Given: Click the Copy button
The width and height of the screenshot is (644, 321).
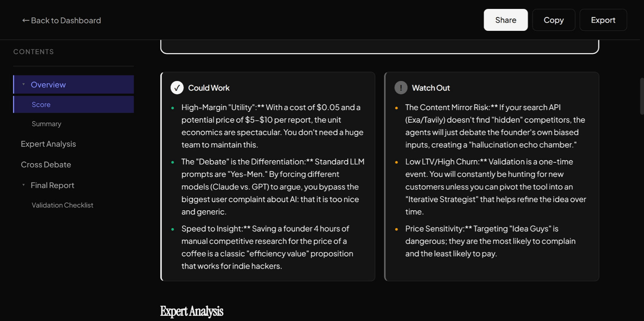Looking at the screenshot, I should [553, 20].
